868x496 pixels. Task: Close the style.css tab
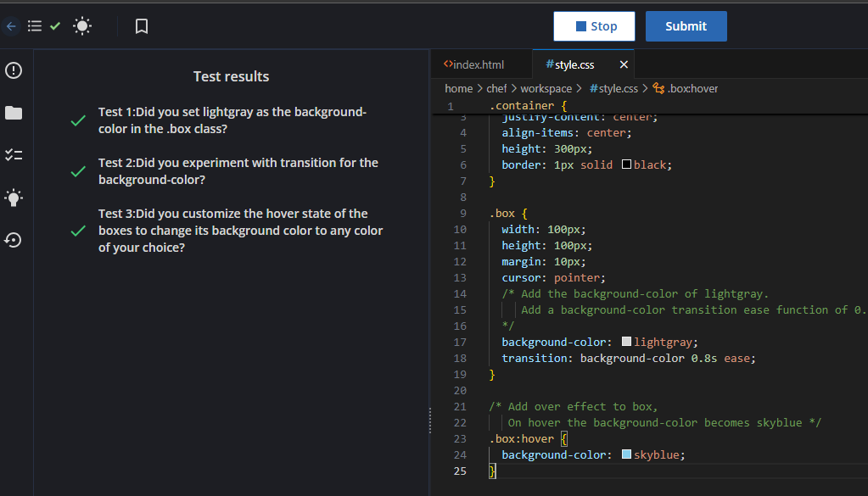pyautogui.click(x=624, y=64)
